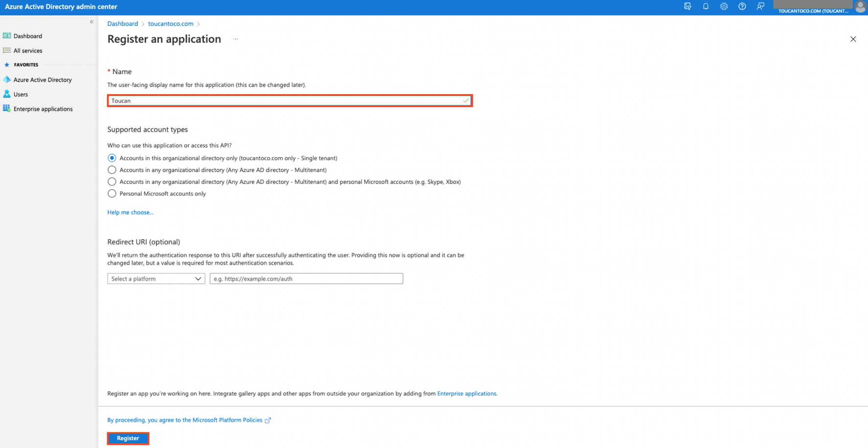Open the Dashboard icon in the sidebar

[x=7, y=35]
